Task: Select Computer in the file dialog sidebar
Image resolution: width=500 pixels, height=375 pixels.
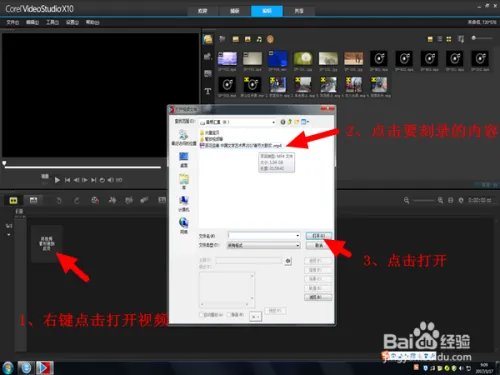Action: coord(184,203)
